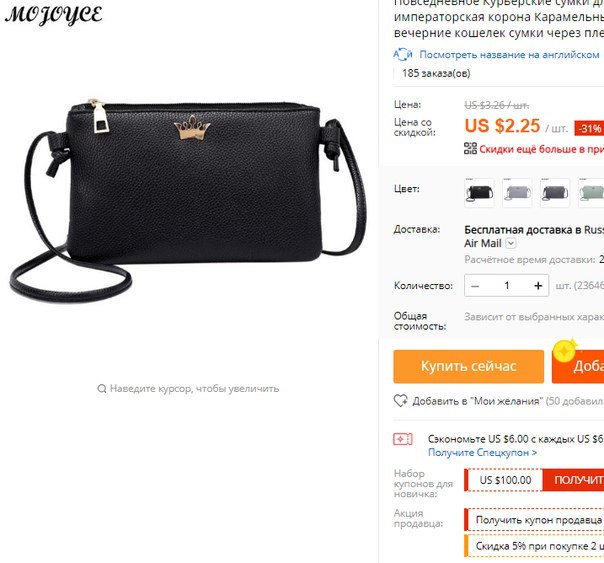Click the Купить сейчас buy now button
This screenshot has width=604, height=563.
coord(468,366)
